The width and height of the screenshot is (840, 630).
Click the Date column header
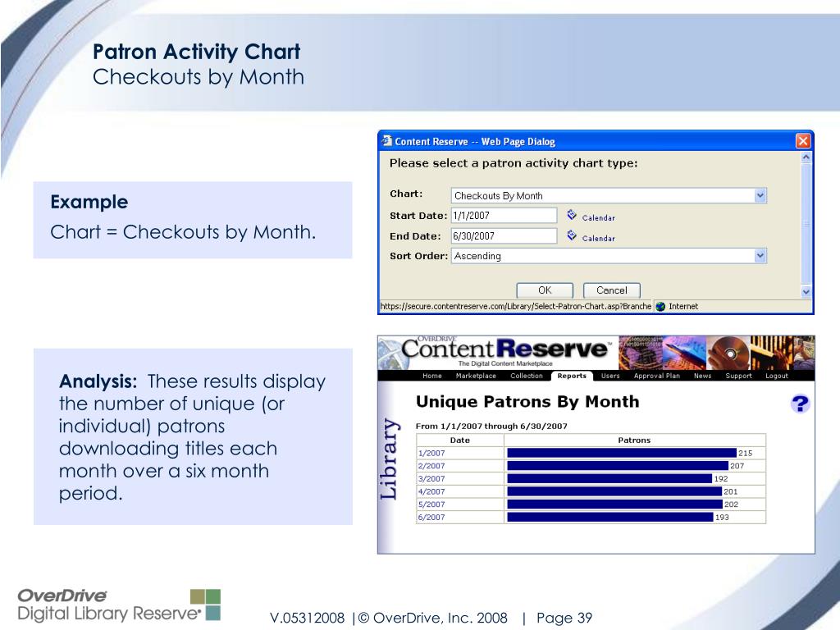coord(459,441)
